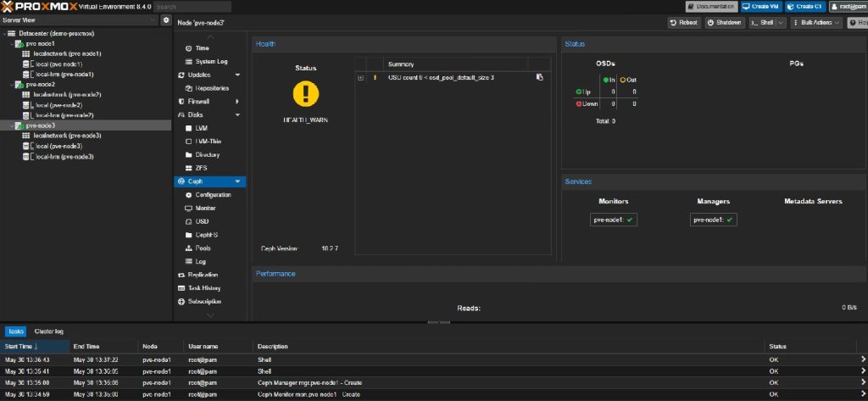Click the localnetwork (pve-node1) grid icon

coord(26,53)
